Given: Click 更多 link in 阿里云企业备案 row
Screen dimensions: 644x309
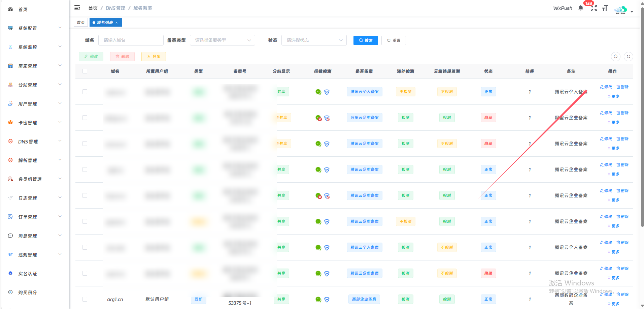Looking at the screenshot, I should (613, 122).
